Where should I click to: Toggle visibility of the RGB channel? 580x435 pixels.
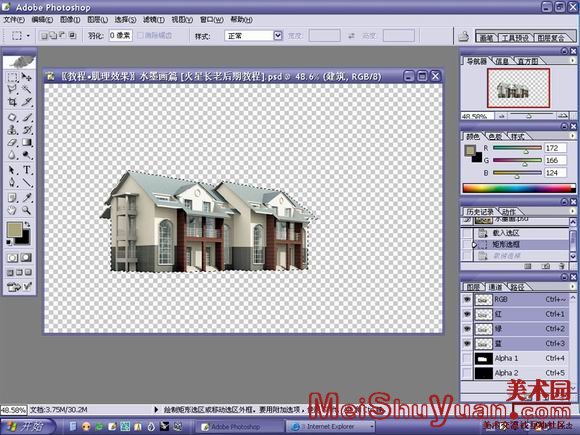tap(467, 299)
